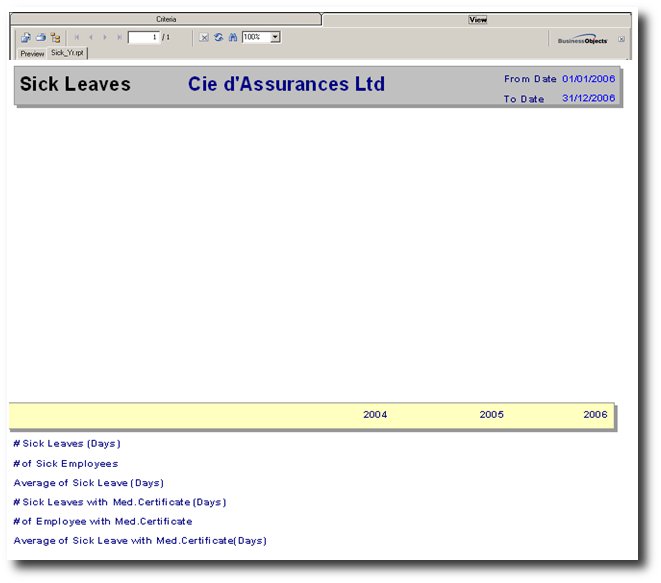Close the current report view
This screenshot has width=661, height=583.
pyautogui.click(x=621, y=39)
